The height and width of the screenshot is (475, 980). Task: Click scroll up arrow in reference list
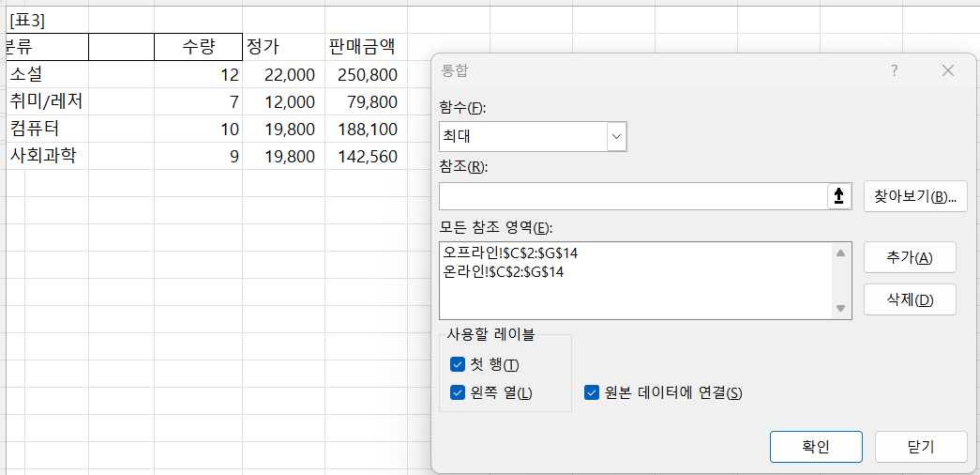[x=841, y=253]
